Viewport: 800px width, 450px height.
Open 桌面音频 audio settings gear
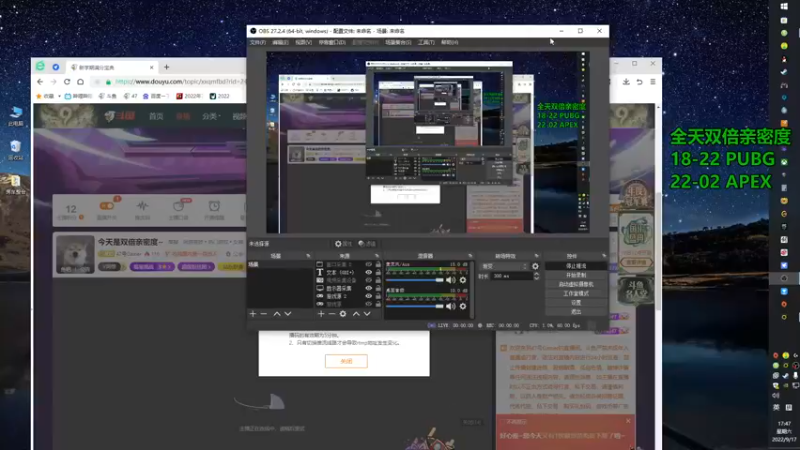(x=463, y=306)
